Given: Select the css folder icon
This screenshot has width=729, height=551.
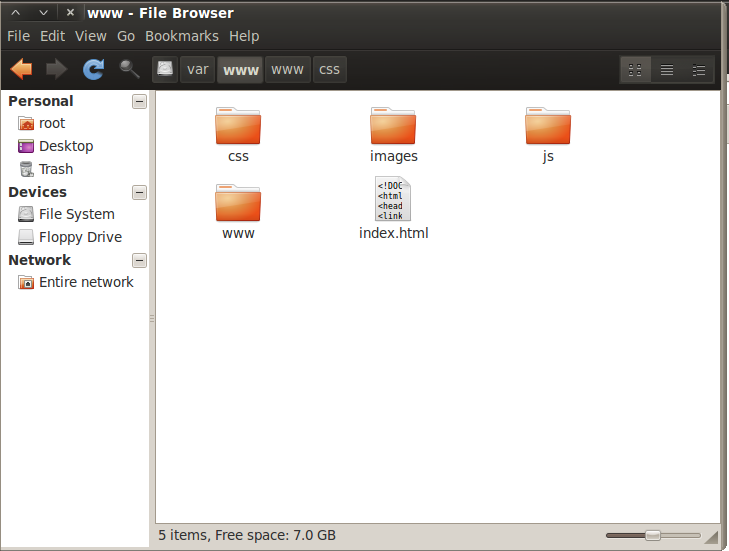Looking at the screenshot, I should [x=238, y=126].
